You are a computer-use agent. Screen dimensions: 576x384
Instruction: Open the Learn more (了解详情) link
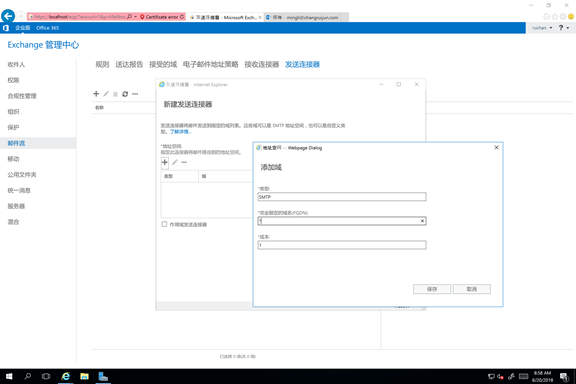(180, 132)
